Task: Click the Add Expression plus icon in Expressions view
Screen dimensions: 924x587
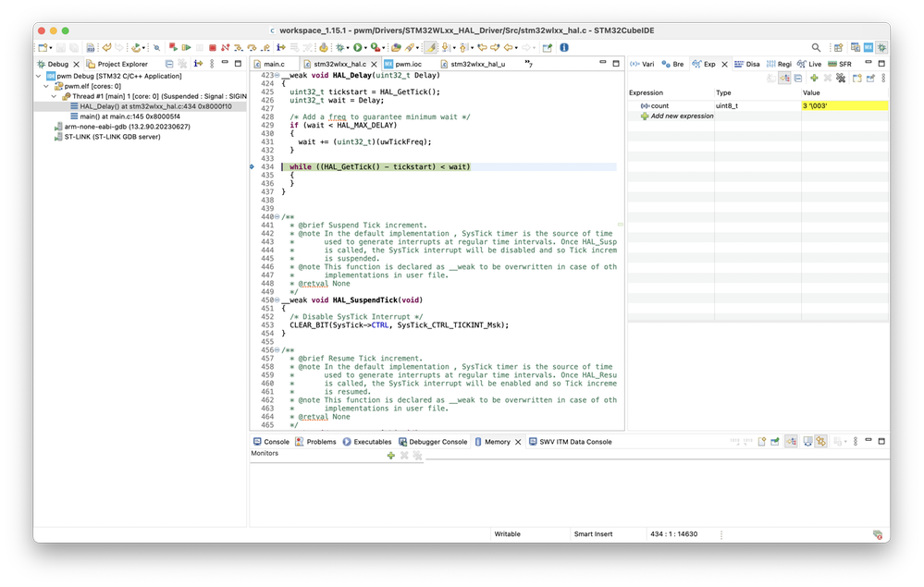Action: point(815,79)
